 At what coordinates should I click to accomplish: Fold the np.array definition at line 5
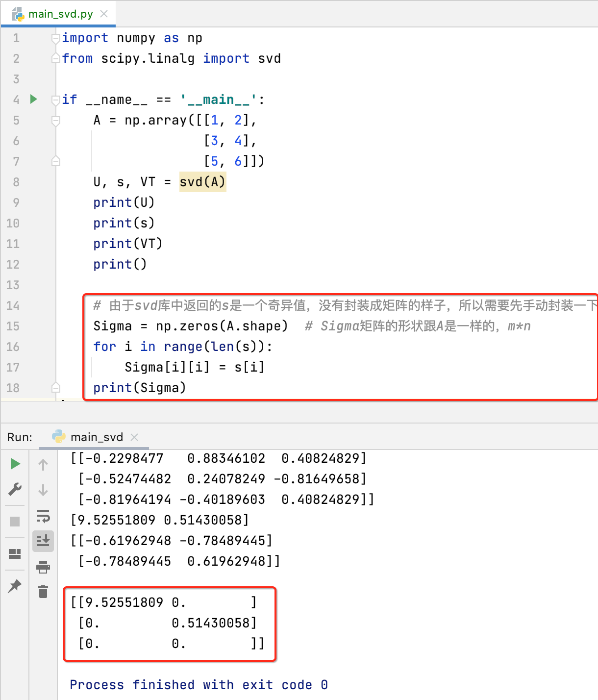pyautogui.click(x=56, y=120)
